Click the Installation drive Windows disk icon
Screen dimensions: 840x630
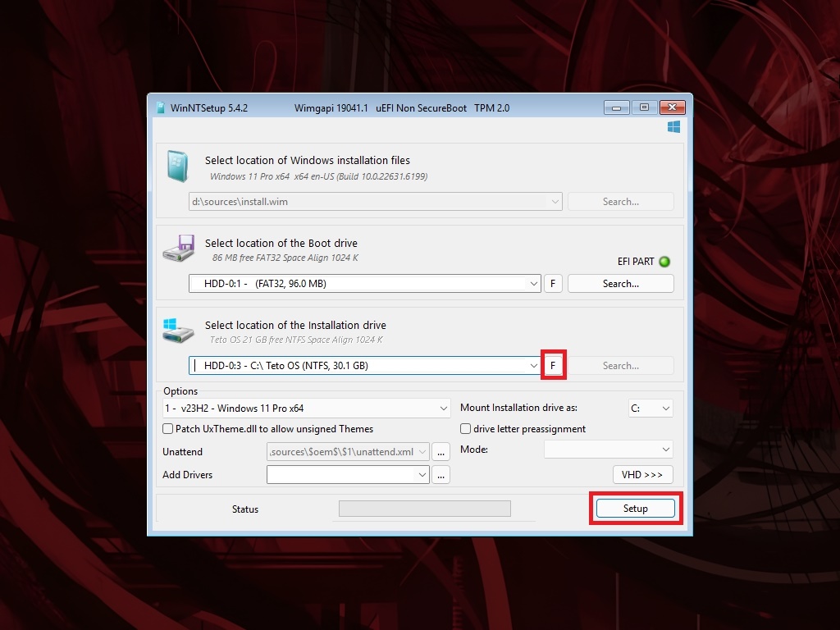pyautogui.click(x=178, y=331)
